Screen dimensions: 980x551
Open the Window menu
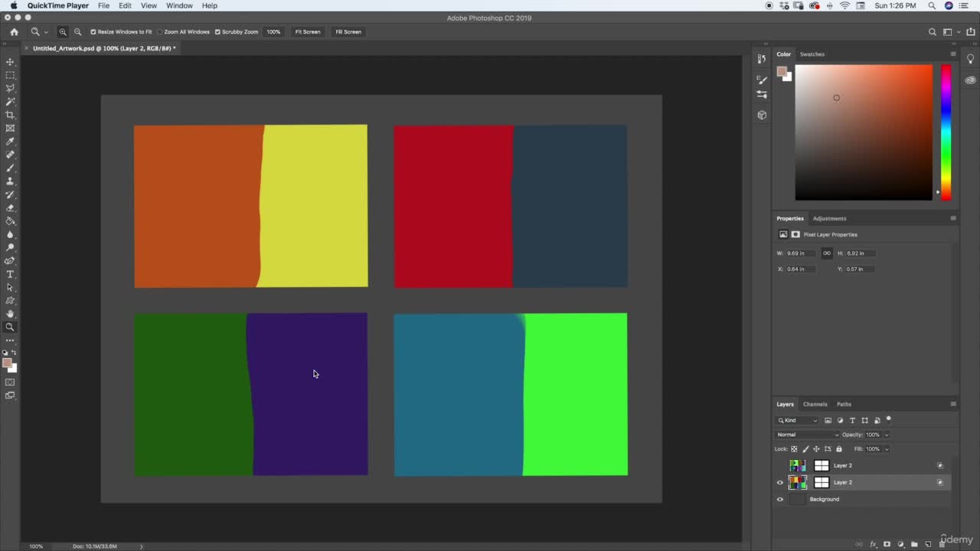[x=179, y=5]
